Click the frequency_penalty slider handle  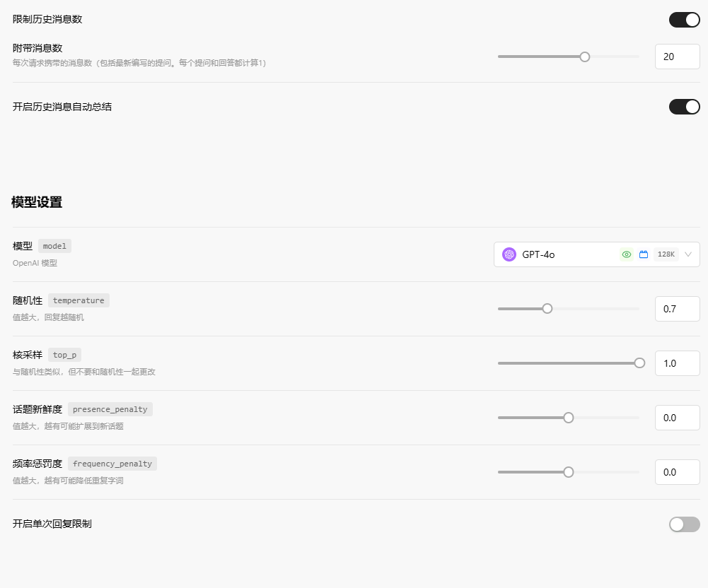[569, 472]
